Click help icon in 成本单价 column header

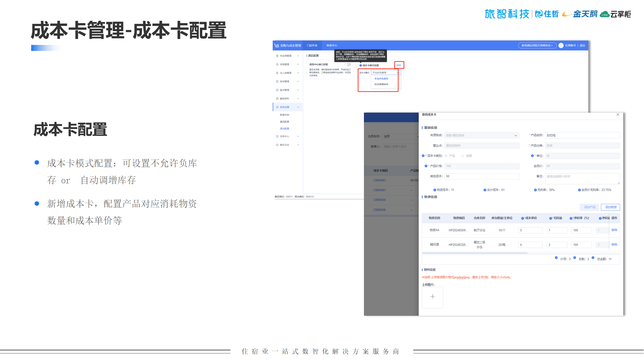click(x=522, y=218)
